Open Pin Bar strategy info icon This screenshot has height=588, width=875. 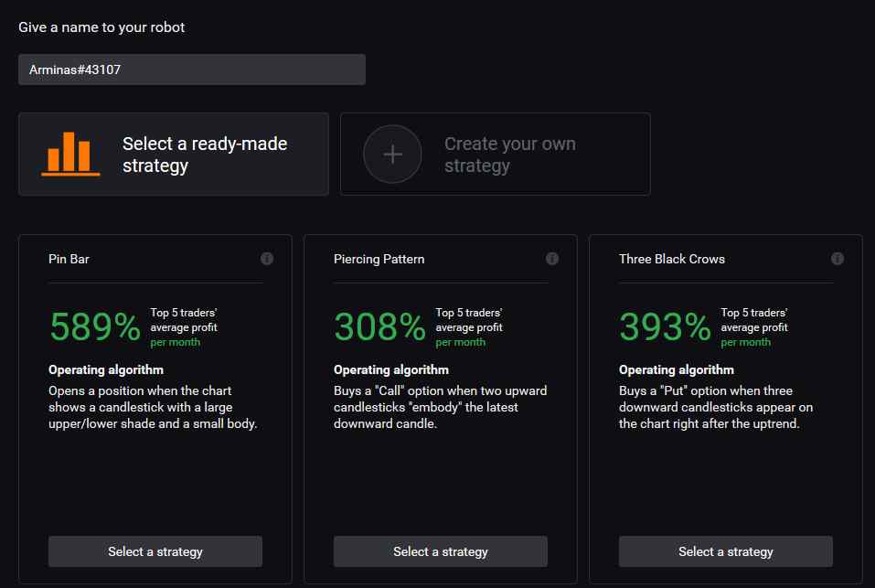click(x=267, y=258)
